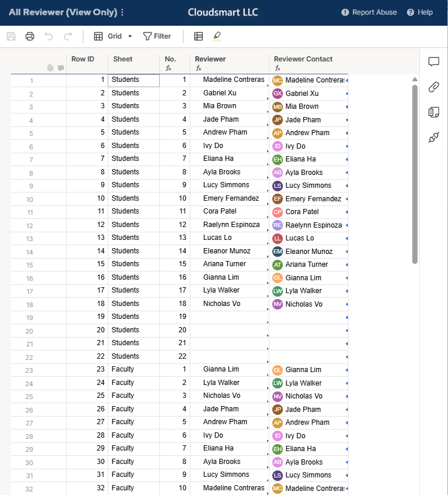Click Cora Patel's CP contact avatar

278,212
